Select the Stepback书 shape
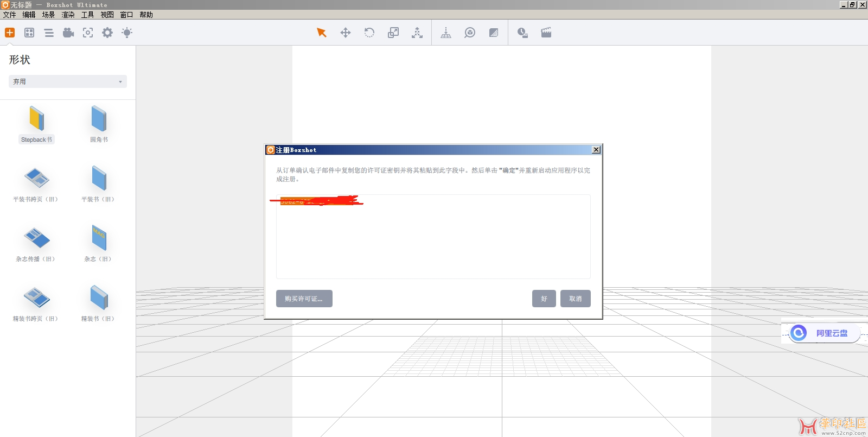This screenshot has height=437, width=868. (37, 125)
